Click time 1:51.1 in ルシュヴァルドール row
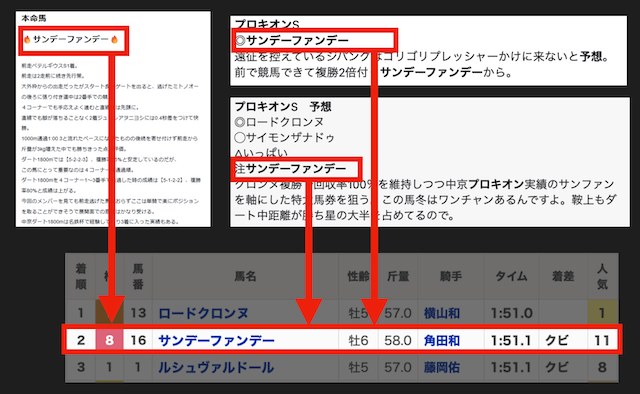Screen dimensions: 640x394 coord(511,367)
